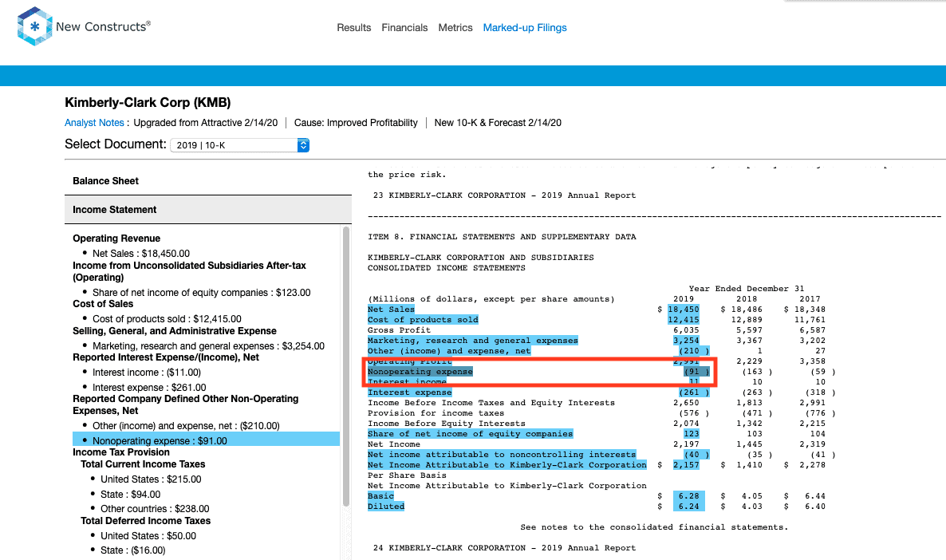Click highlighted 123 value in filing
Screen dimensions: 946x560
[x=692, y=434]
